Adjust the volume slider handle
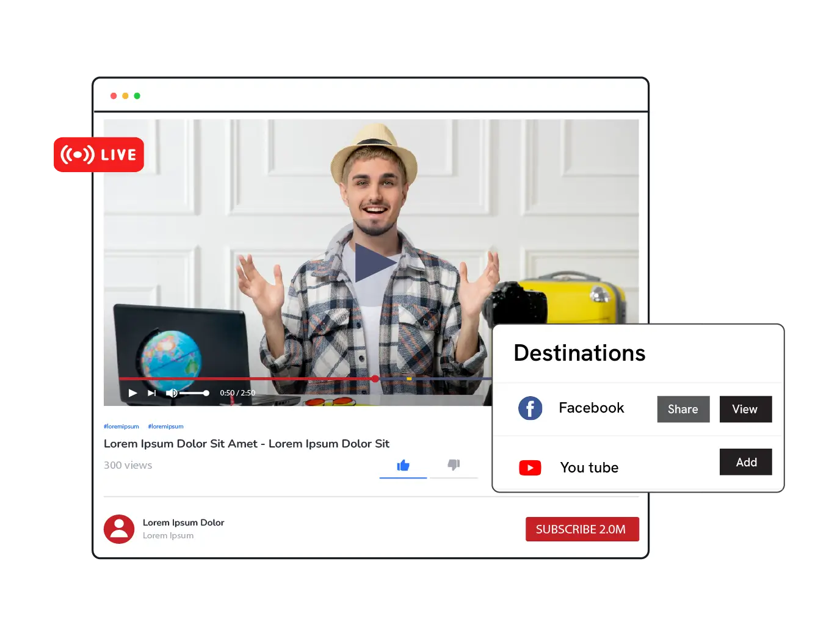This screenshot has height=636, width=840. (206, 393)
